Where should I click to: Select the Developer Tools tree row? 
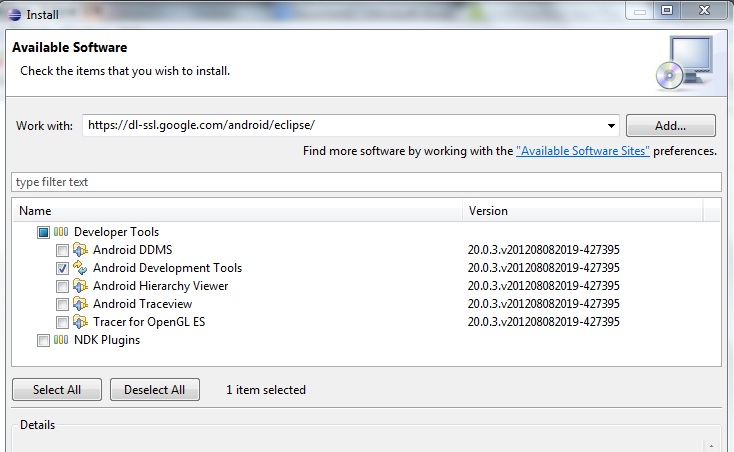[117, 232]
